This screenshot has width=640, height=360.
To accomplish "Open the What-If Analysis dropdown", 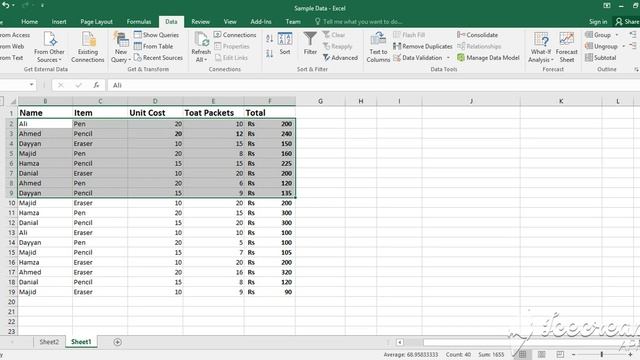I will [x=541, y=47].
